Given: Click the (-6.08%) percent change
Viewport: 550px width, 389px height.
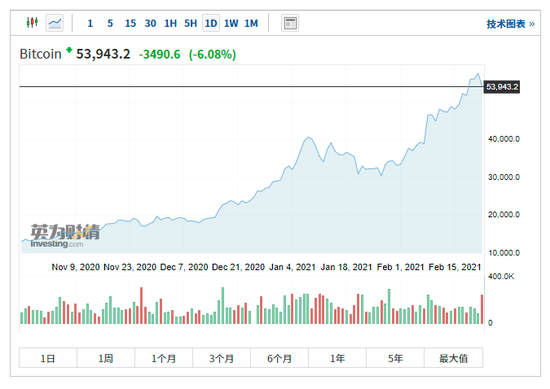Looking at the screenshot, I should [213, 54].
